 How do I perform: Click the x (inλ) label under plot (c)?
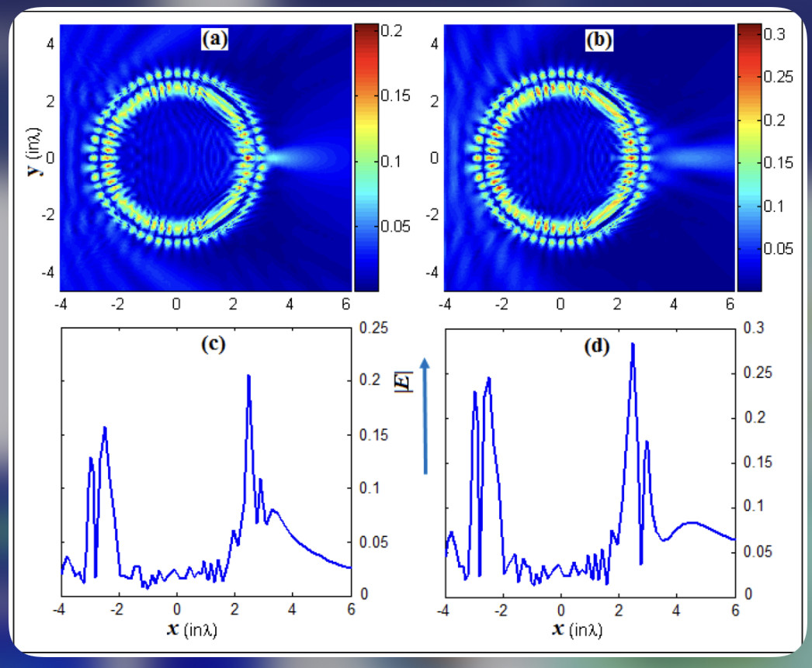coord(190,629)
